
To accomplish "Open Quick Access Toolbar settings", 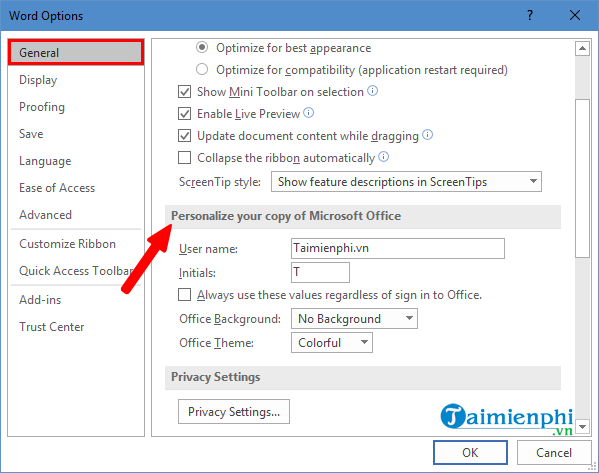I will 76,271.
